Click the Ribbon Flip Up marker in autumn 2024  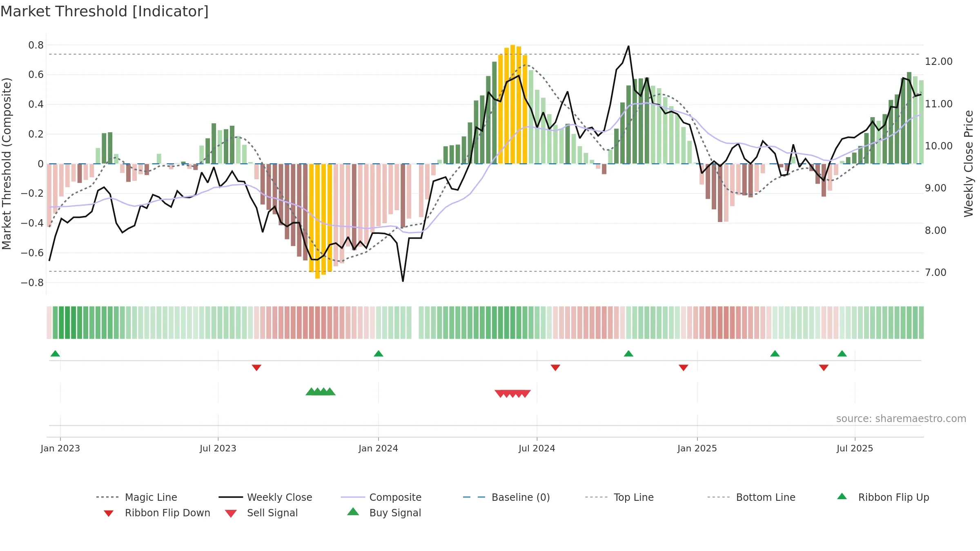coord(628,353)
